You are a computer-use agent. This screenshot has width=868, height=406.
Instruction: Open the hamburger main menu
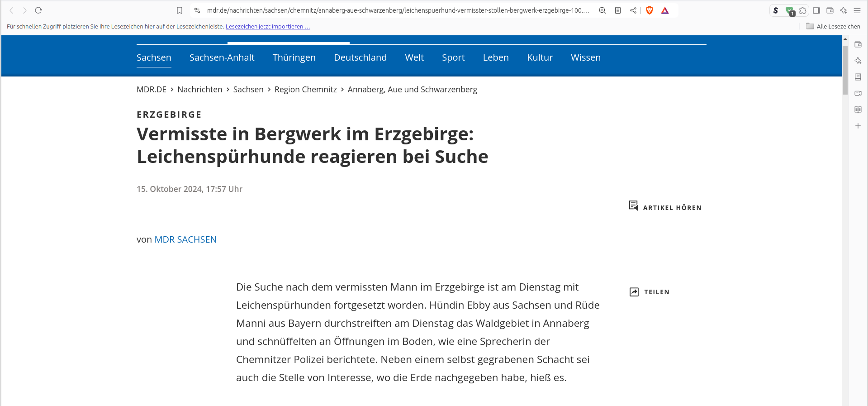857,10
